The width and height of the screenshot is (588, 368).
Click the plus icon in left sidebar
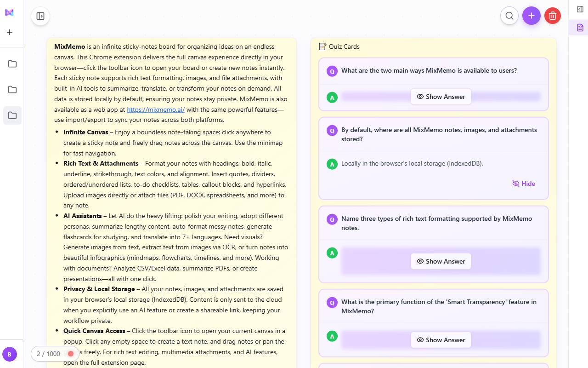click(10, 32)
